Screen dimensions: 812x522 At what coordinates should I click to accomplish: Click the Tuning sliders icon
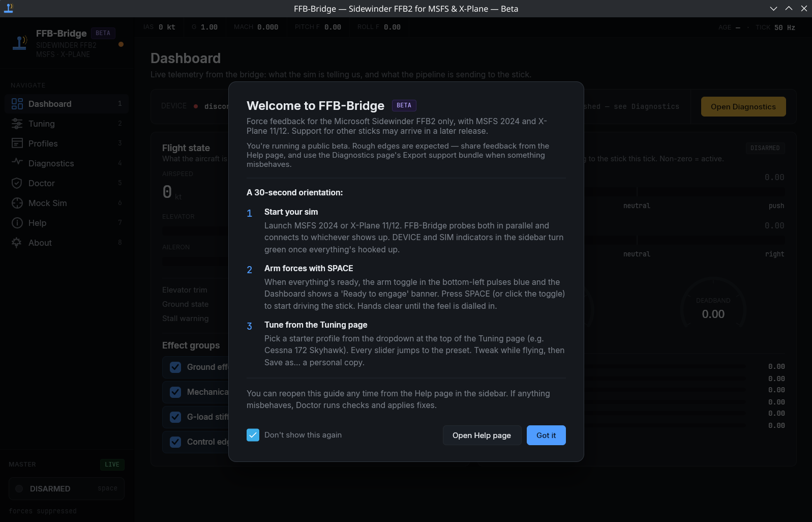tap(17, 124)
